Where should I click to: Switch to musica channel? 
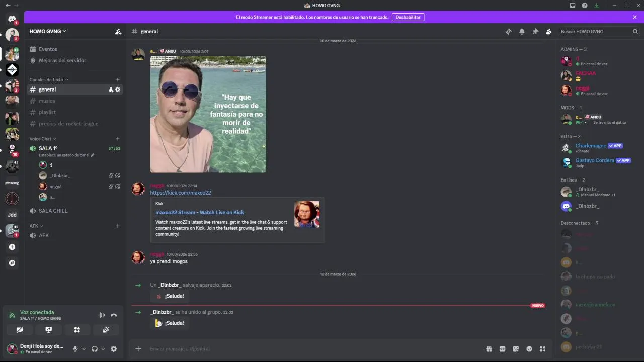coord(74,101)
